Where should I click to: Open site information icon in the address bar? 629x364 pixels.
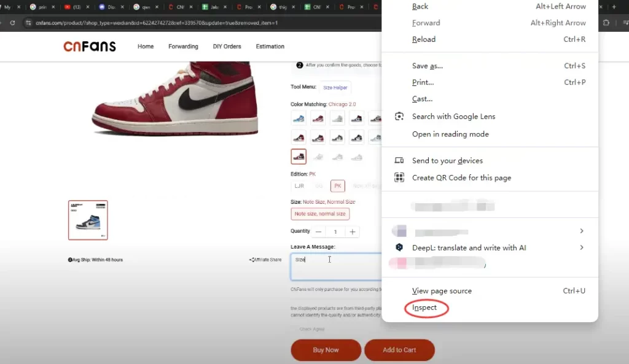point(28,23)
